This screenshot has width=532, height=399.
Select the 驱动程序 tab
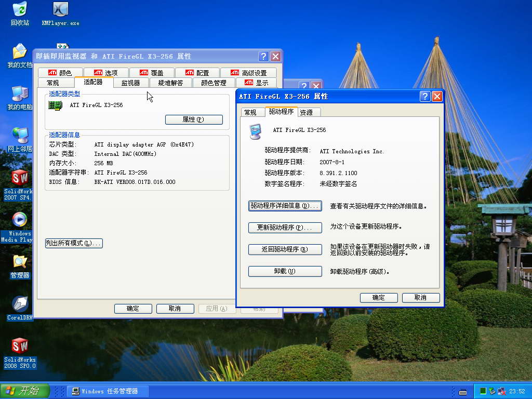[x=281, y=111]
